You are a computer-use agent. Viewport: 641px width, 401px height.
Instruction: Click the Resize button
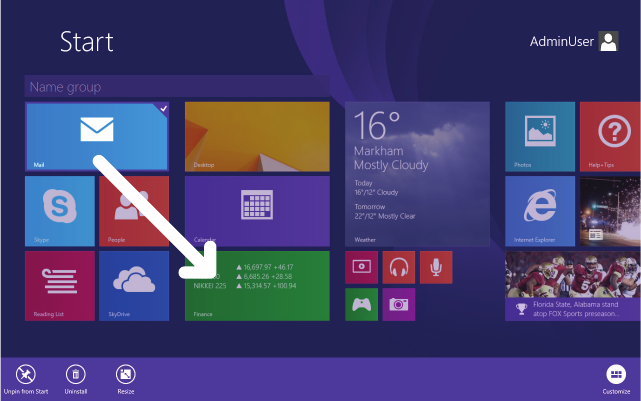(126, 379)
